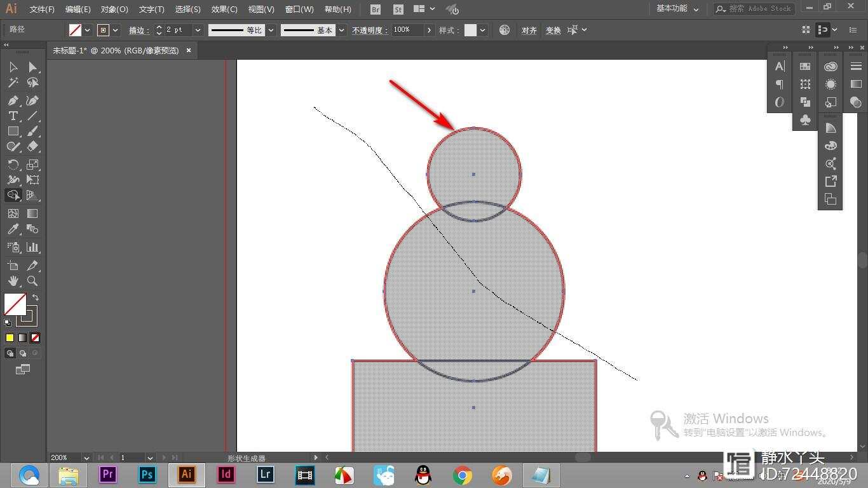Open the graphic style dropdown

click(x=483, y=30)
